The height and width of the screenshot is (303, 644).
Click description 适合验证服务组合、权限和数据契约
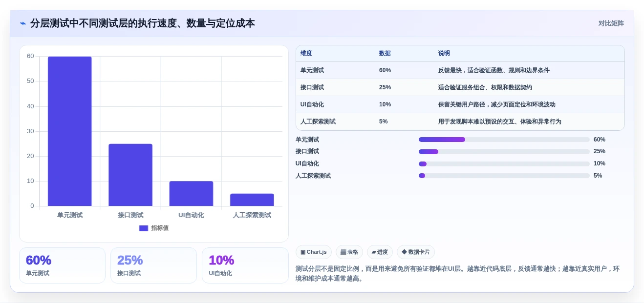click(x=485, y=87)
